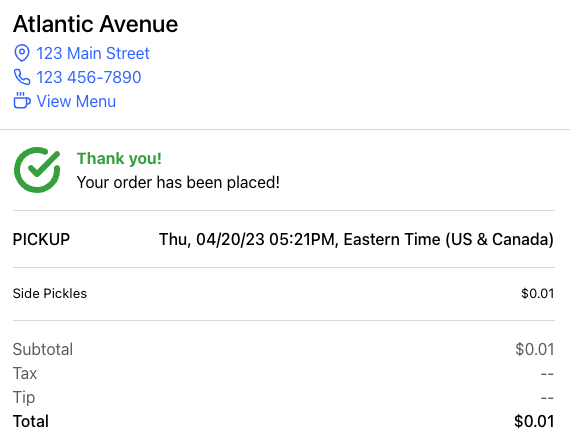Viewport: 570px width, 439px height.
Task: Click the bold Total label
Action: (31, 421)
